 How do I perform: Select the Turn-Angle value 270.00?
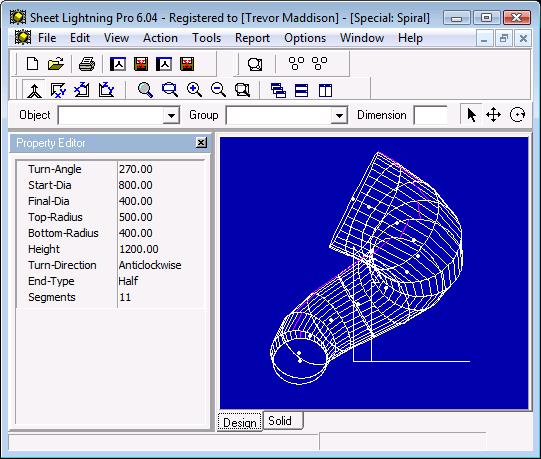click(x=136, y=169)
